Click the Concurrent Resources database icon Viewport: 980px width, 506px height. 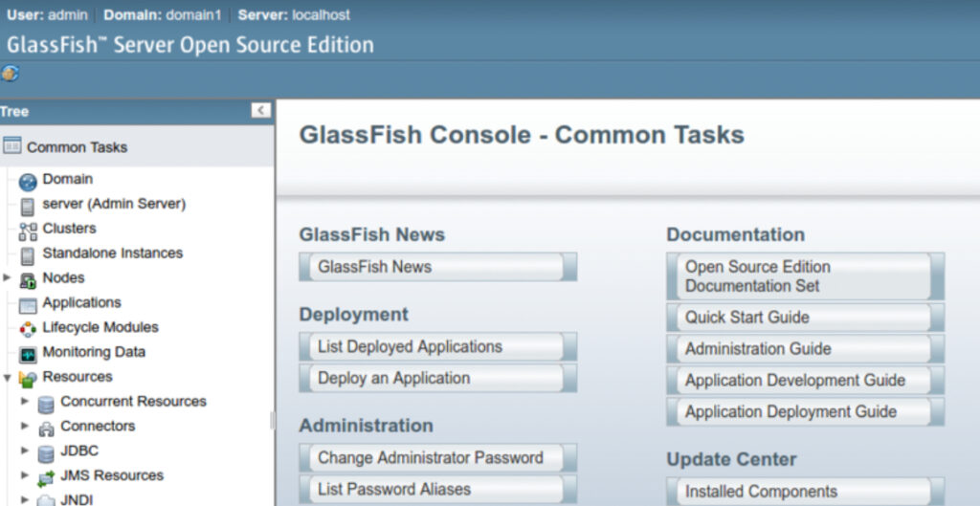click(46, 405)
